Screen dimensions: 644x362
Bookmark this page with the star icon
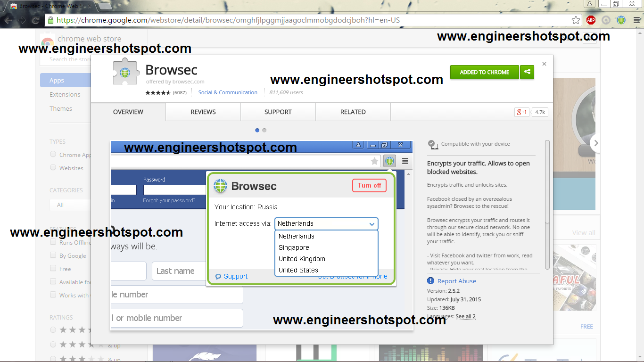(576, 20)
